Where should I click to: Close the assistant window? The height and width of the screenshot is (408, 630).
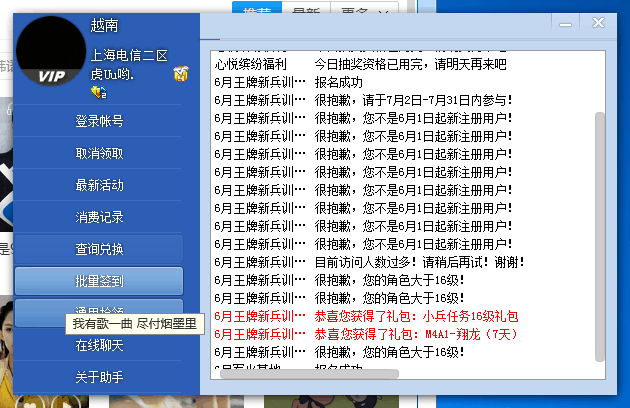point(598,23)
